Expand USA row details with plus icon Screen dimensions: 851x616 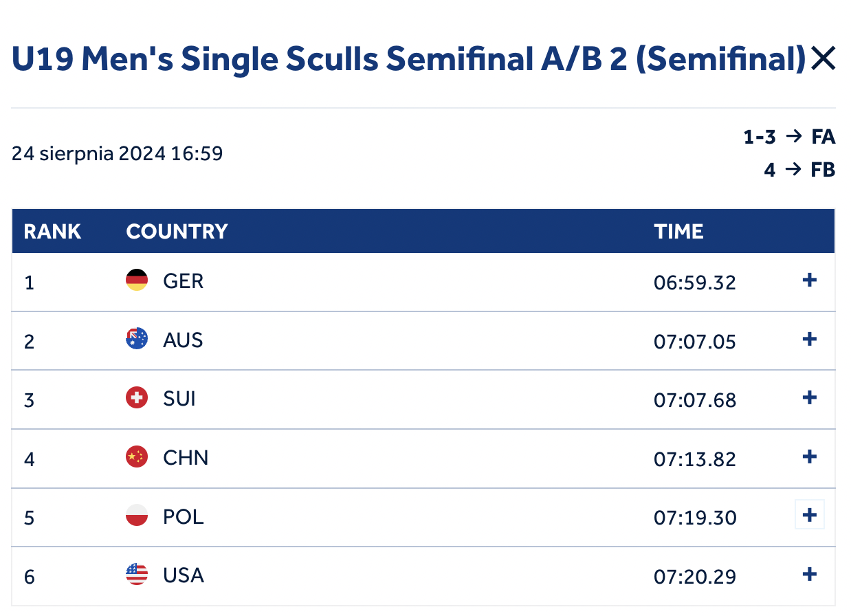click(810, 574)
